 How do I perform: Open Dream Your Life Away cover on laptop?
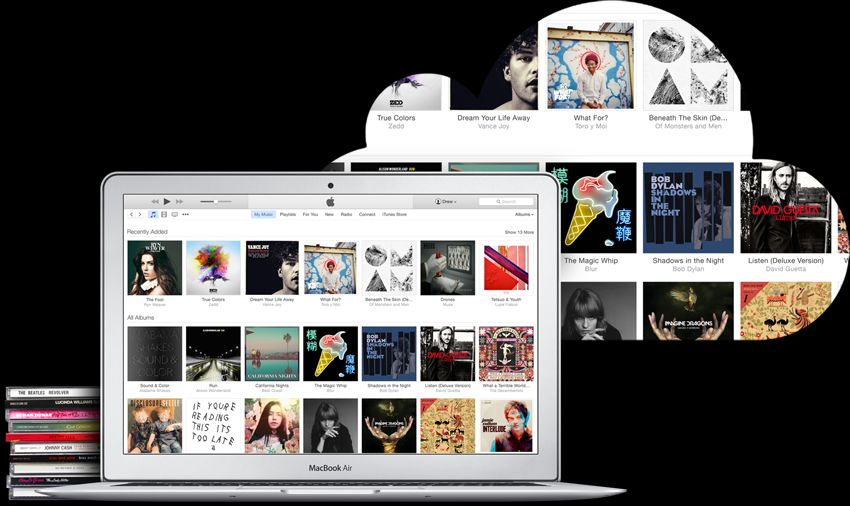272,268
